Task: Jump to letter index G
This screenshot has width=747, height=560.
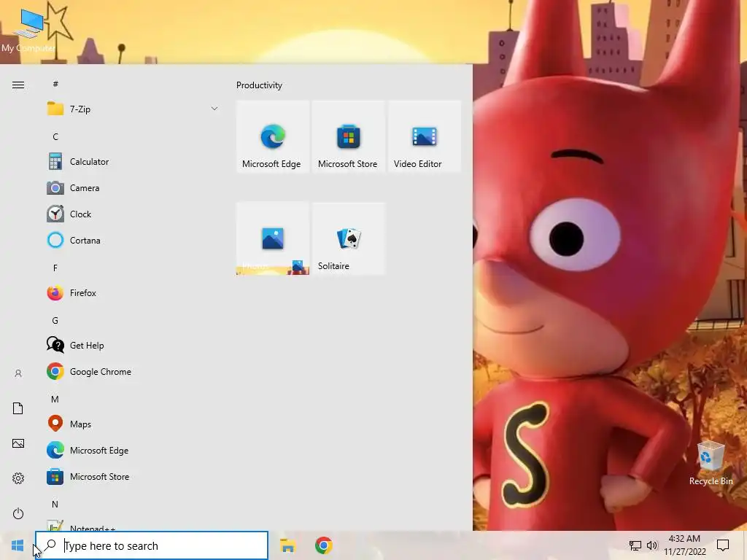Action: coord(55,321)
